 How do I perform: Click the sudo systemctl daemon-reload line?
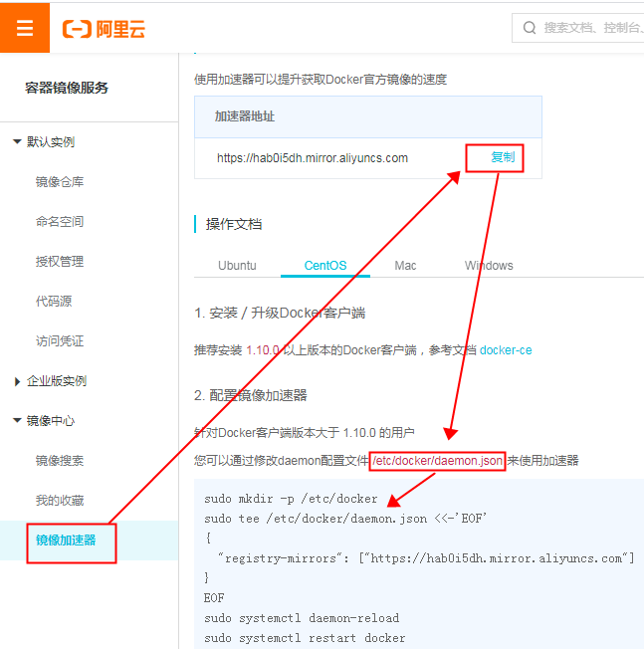point(302,618)
